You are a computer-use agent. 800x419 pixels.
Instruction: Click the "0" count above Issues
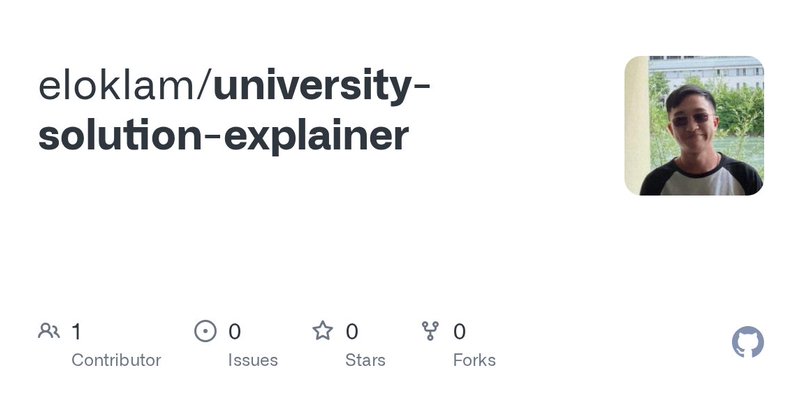pyautogui.click(x=235, y=331)
